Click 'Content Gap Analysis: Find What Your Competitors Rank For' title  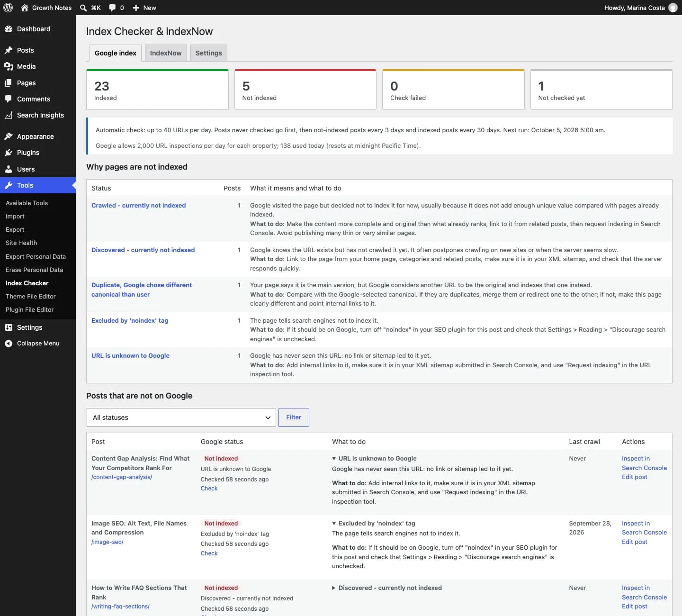140,463
